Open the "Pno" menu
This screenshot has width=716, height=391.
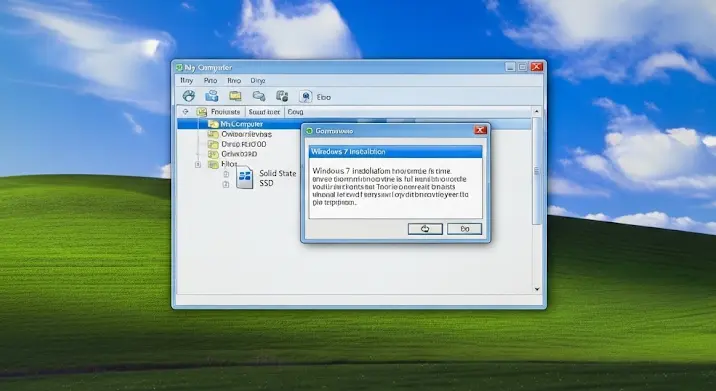click(x=211, y=80)
